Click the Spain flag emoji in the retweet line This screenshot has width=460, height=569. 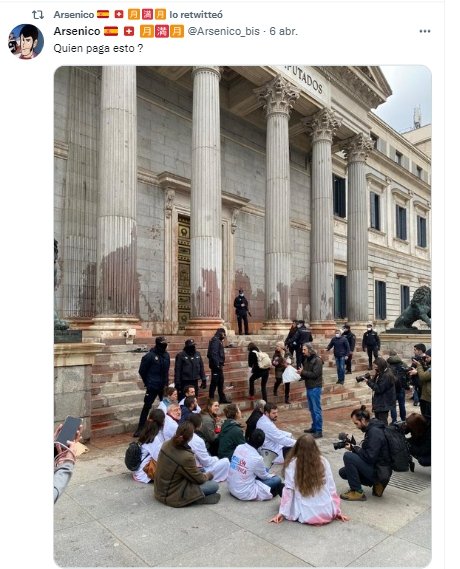103,15
